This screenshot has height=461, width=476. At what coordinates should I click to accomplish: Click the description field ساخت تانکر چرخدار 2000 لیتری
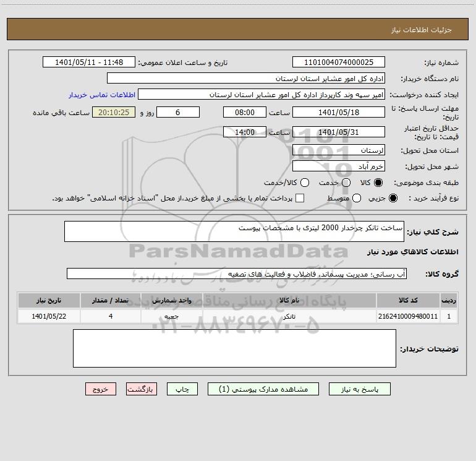pyautogui.click(x=234, y=231)
